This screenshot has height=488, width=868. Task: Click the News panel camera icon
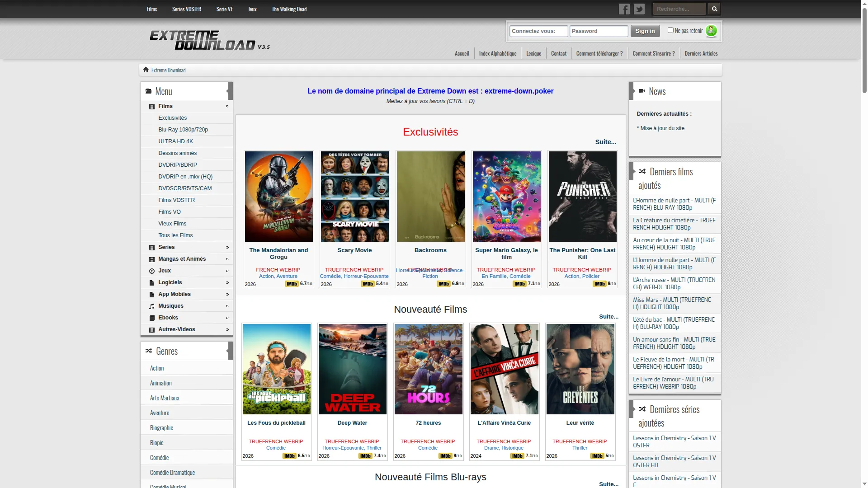(642, 91)
